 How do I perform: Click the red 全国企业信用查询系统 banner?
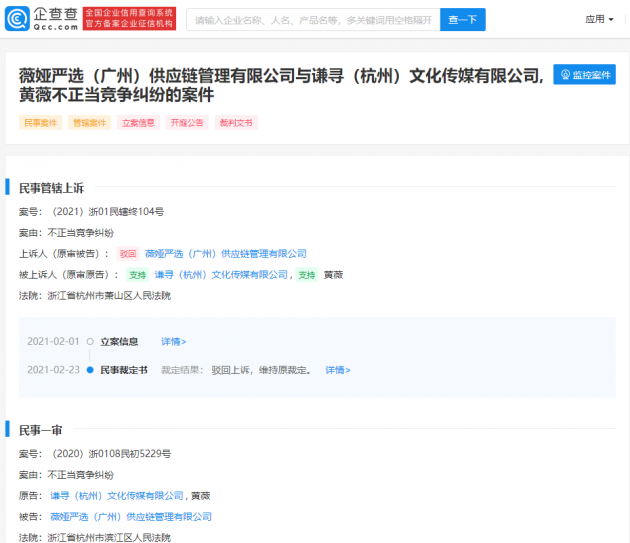click(x=129, y=18)
